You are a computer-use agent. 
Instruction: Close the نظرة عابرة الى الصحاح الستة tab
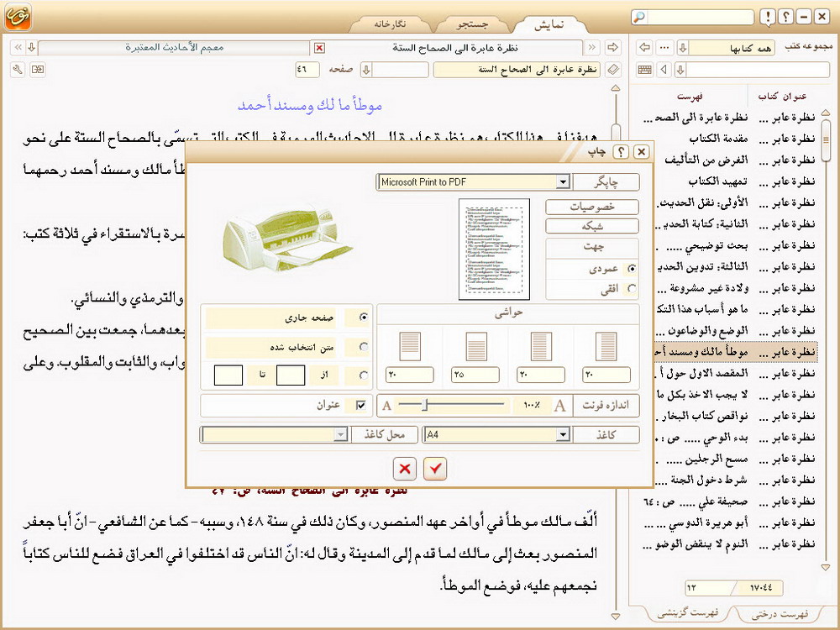point(319,48)
